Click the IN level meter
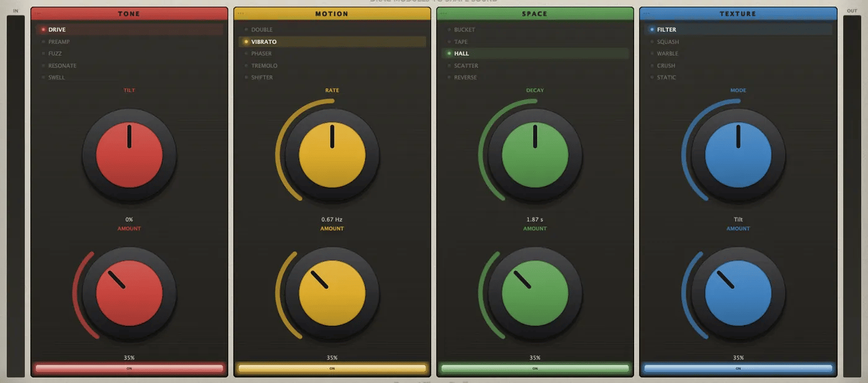The image size is (868, 383). click(15, 196)
